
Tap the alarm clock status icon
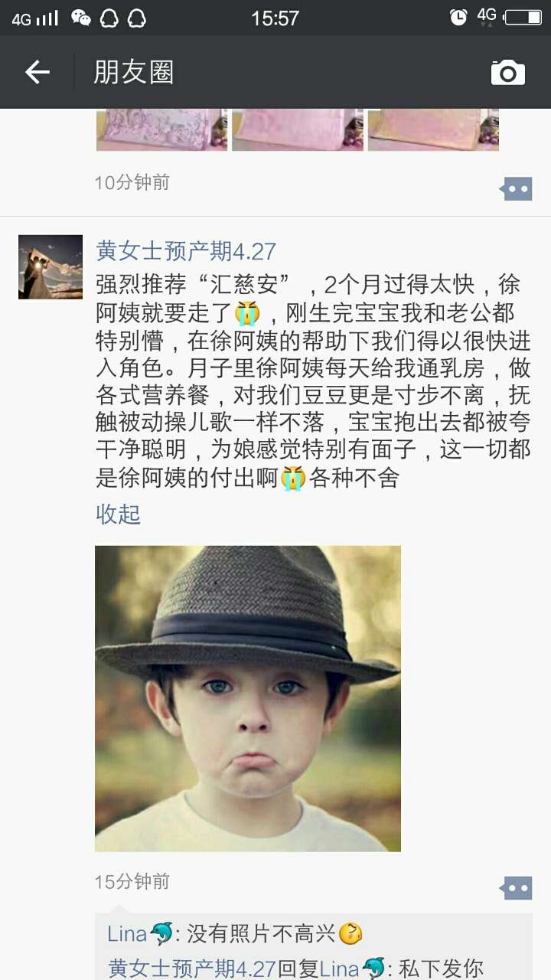458,17
